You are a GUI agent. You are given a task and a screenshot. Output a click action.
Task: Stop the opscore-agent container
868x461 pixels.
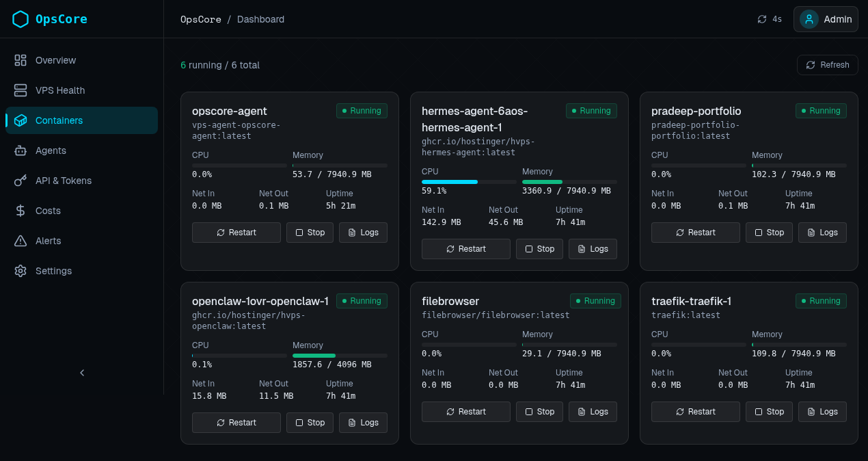point(310,233)
